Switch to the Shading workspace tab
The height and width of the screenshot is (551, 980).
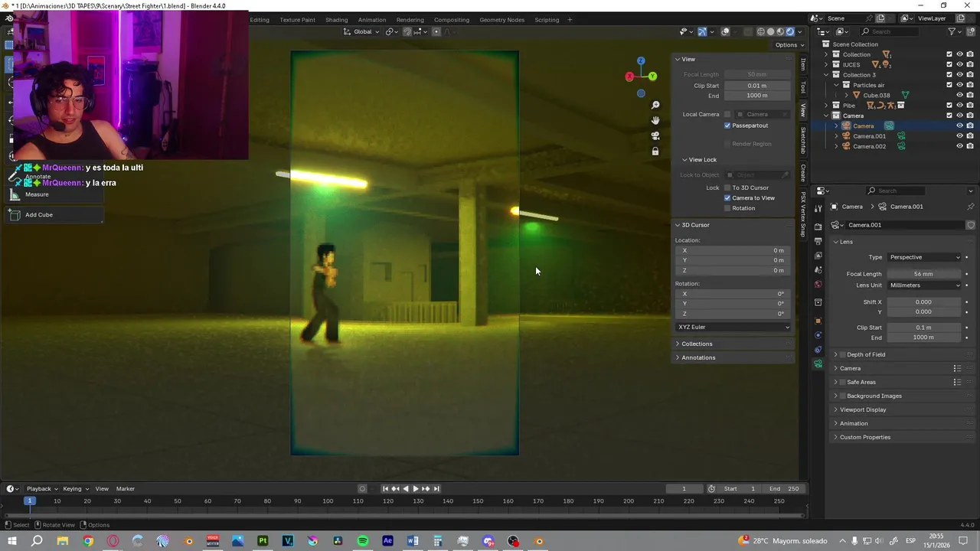pyautogui.click(x=336, y=20)
